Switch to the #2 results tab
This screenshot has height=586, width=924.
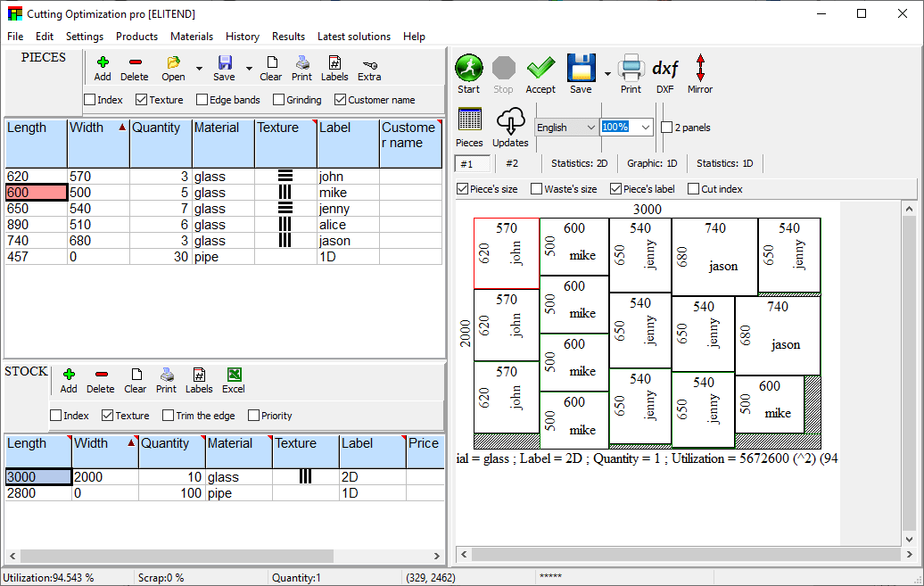(513, 163)
